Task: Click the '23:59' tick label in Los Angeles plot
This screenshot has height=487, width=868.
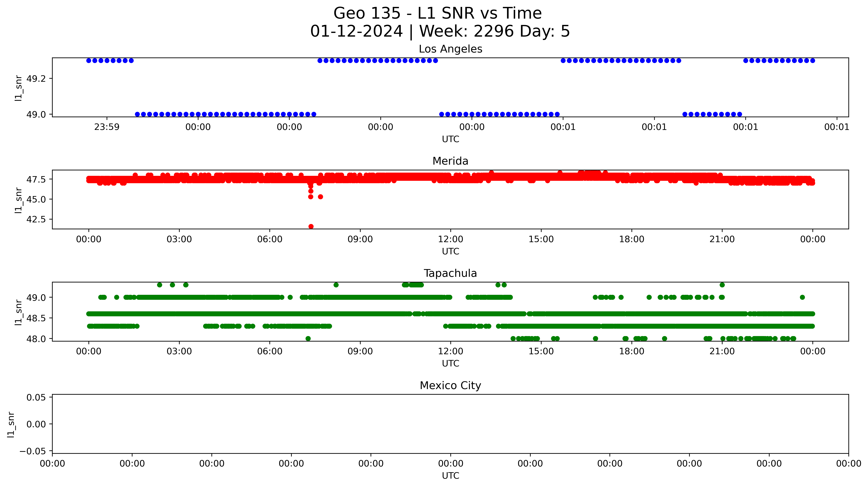Action: (107, 127)
